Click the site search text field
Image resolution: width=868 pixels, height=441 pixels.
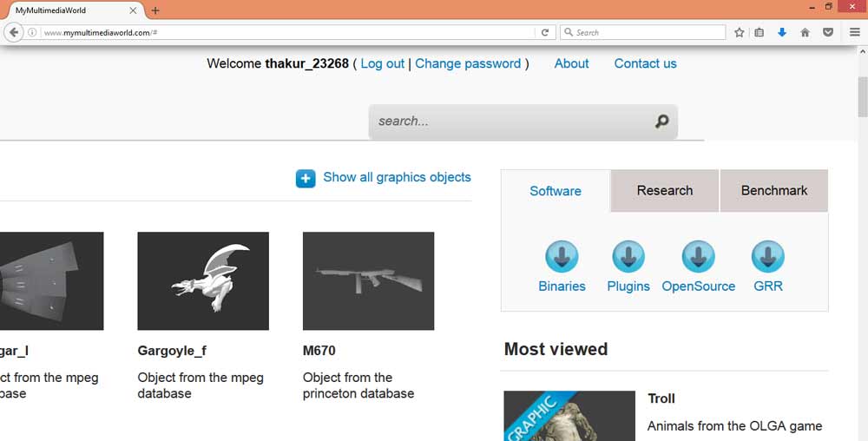point(512,122)
